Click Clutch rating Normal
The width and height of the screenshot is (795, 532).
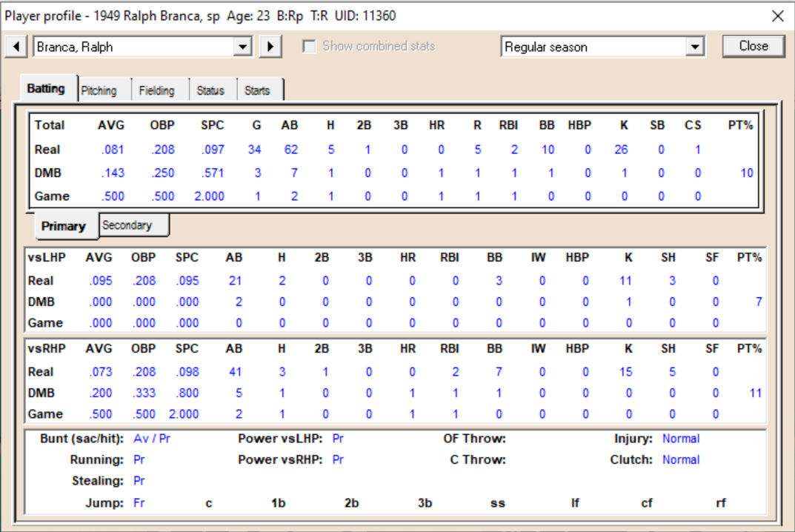click(681, 460)
